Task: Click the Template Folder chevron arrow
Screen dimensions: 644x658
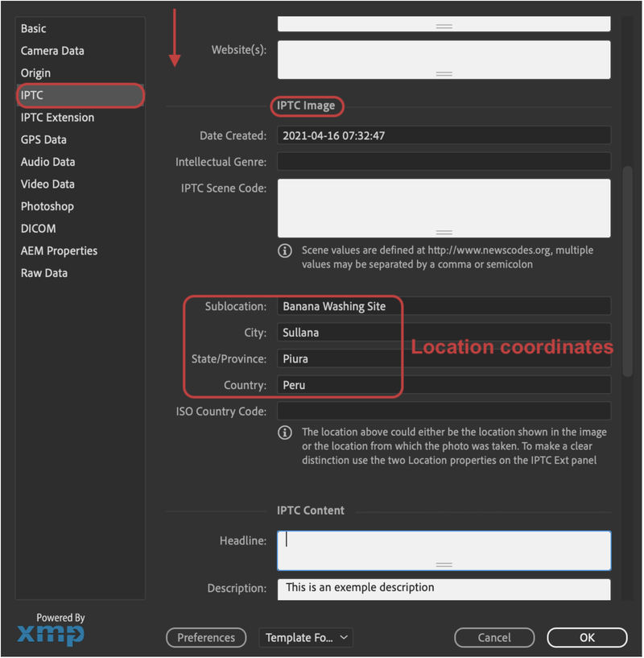Action: click(x=344, y=637)
